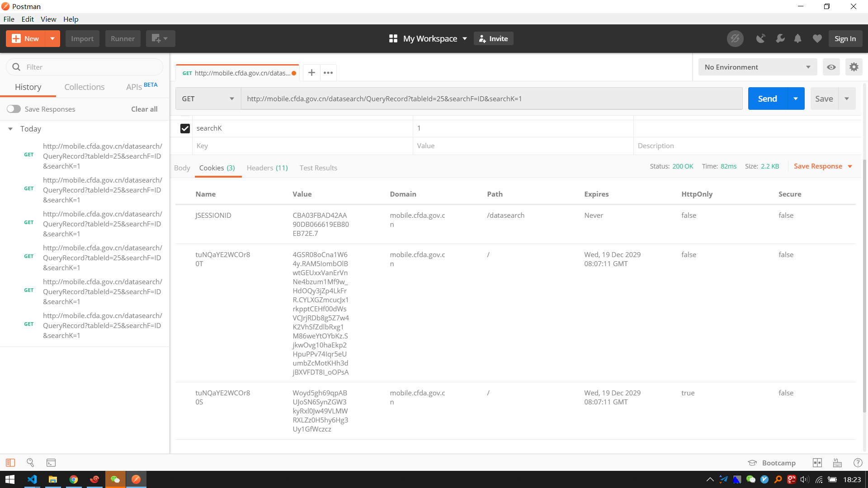Image resolution: width=868 pixels, height=488 pixels.
Task: Toggle the Save Responses switch
Action: 14,109
